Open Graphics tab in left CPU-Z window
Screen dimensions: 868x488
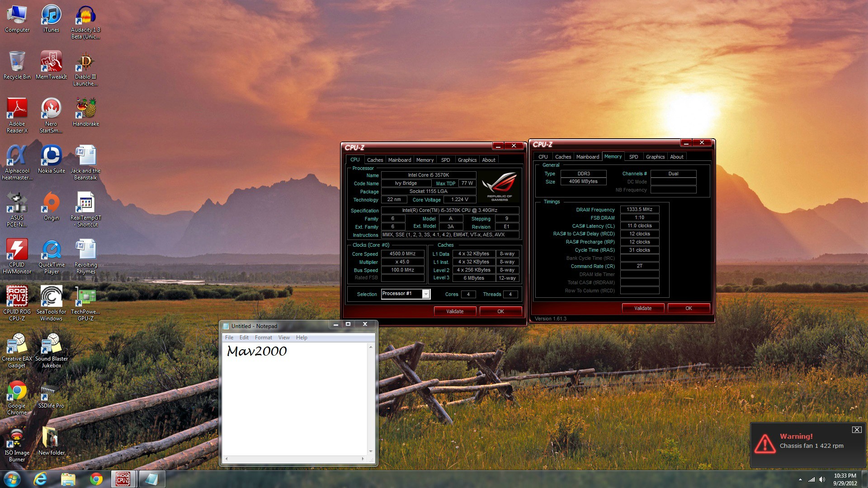click(467, 160)
